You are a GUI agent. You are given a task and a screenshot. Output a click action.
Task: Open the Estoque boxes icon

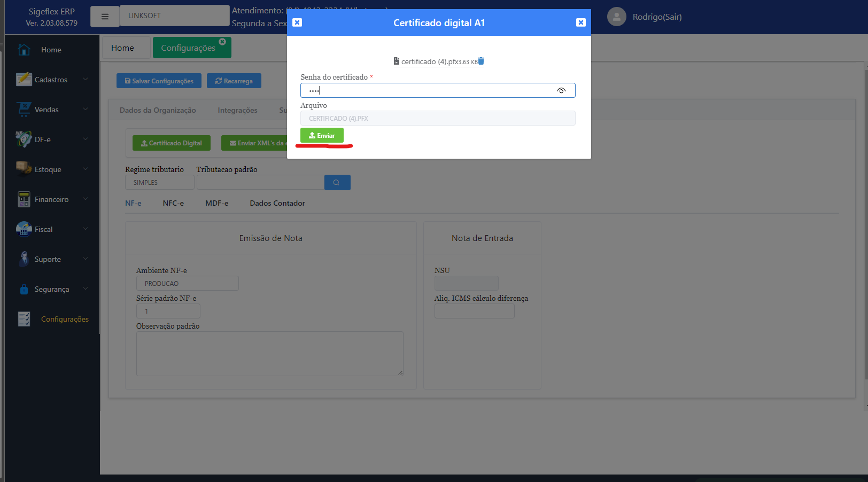pyautogui.click(x=24, y=169)
